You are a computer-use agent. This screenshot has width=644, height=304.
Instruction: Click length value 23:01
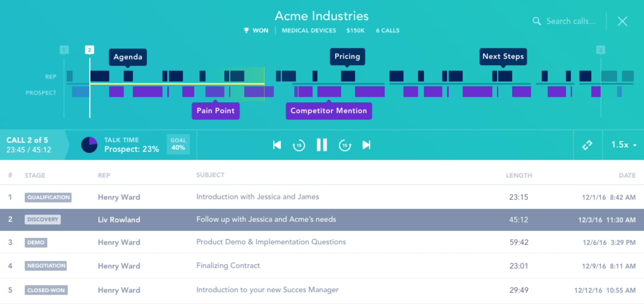519,266
